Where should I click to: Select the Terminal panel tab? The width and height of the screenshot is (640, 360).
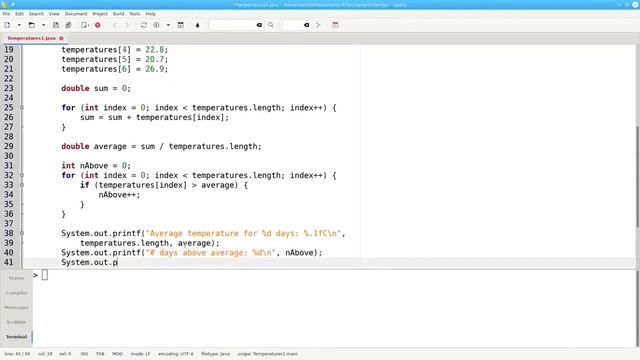click(x=16, y=337)
